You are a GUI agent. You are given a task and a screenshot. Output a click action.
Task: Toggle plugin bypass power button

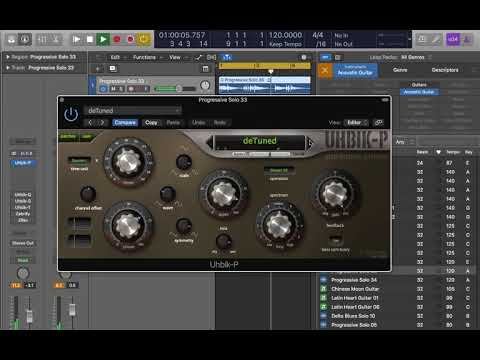(x=71, y=114)
